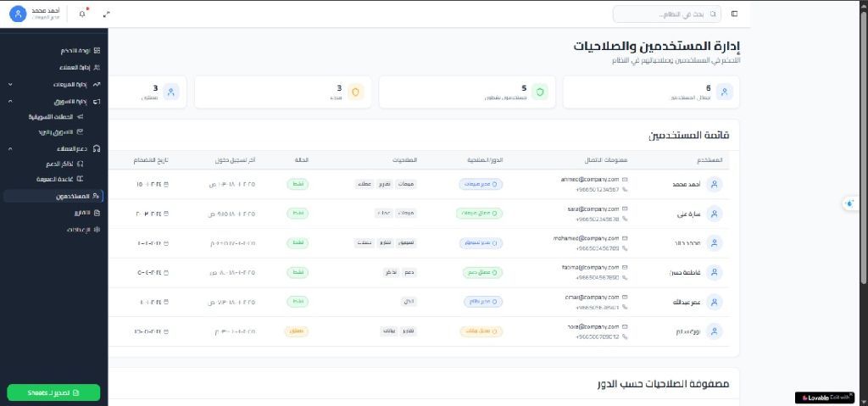Expand the إدارة المبيعات sidebar section

coord(10,84)
